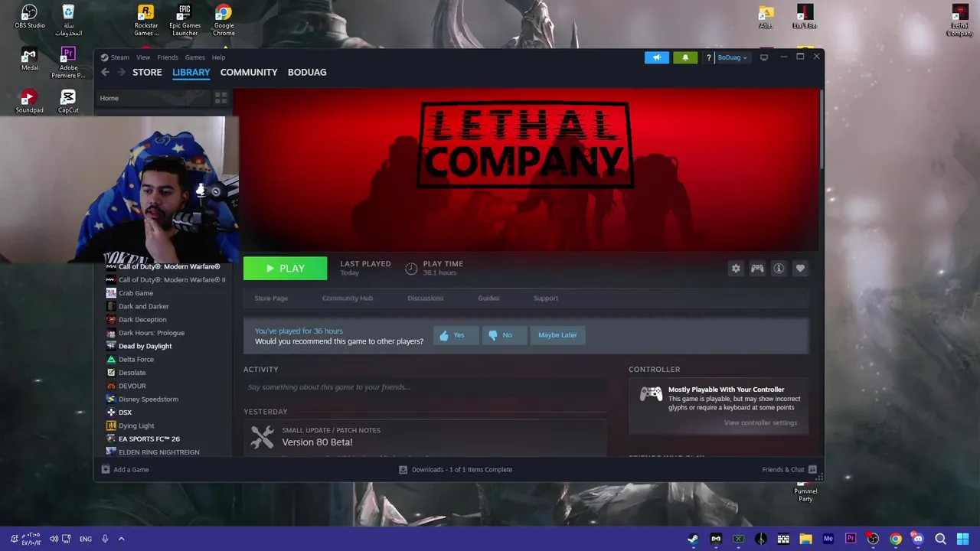This screenshot has height=551, width=980.
Task: Open the BODUAG profile tab
Action: coord(307,72)
